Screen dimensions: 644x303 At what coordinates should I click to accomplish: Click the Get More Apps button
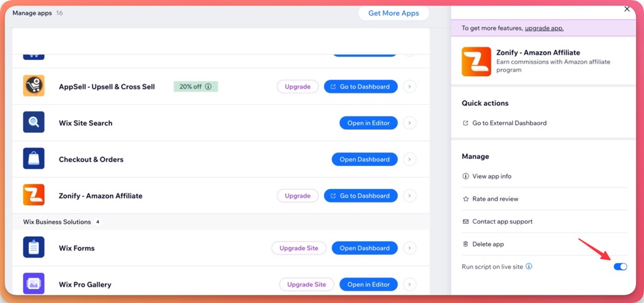click(393, 13)
